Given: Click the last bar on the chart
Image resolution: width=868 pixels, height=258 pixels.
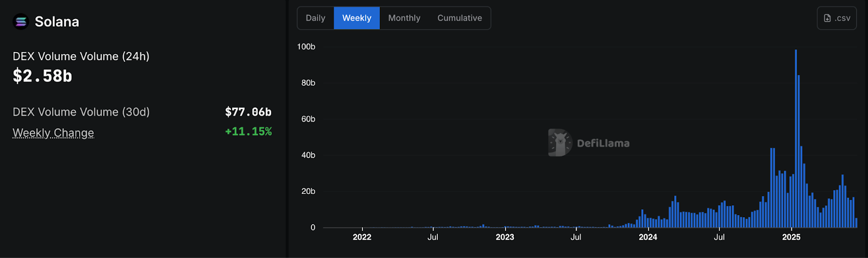Looking at the screenshot, I should (x=856, y=223).
